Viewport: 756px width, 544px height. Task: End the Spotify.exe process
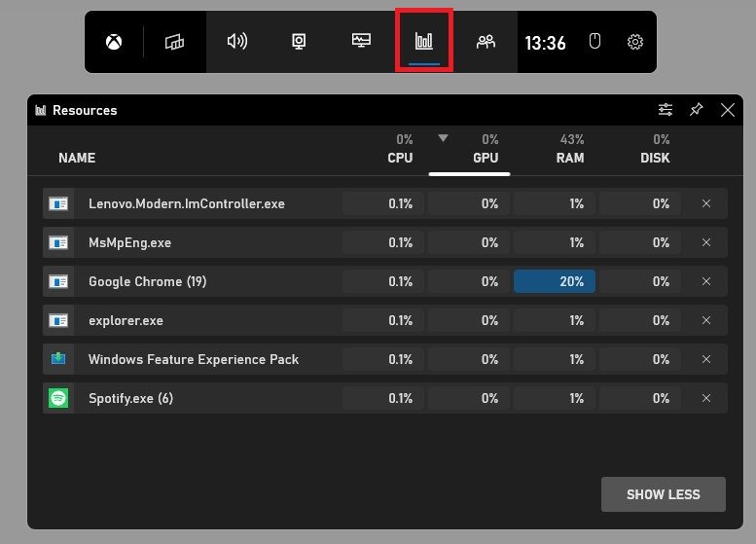[x=706, y=398]
